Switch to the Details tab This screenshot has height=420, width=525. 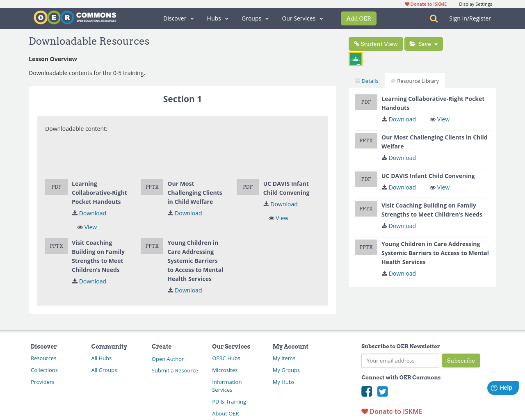point(366,80)
